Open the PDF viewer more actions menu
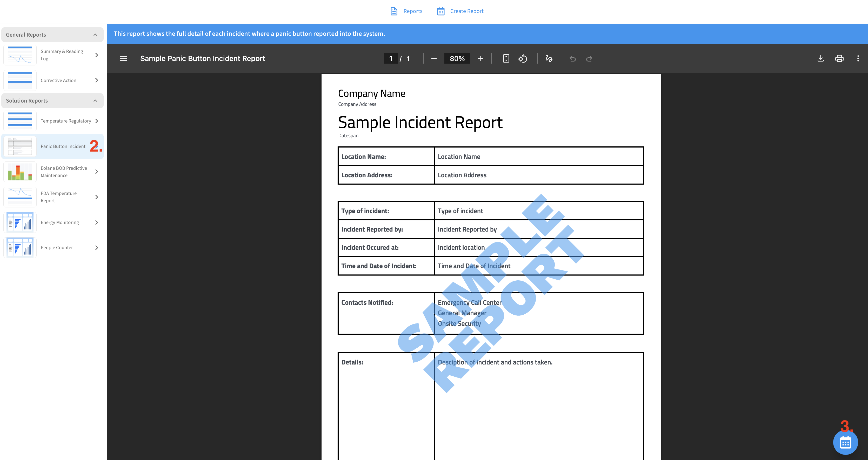868x460 pixels. pos(858,59)
